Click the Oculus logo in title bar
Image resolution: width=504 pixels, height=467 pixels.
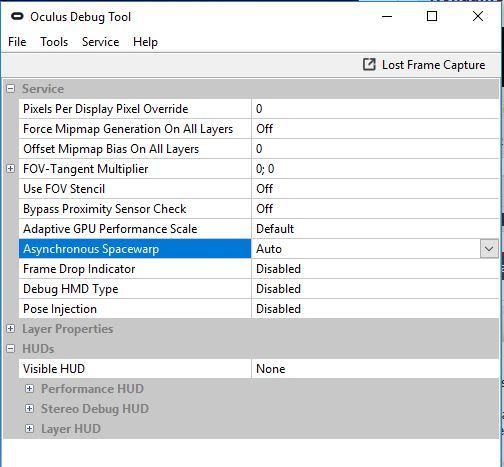17,16
